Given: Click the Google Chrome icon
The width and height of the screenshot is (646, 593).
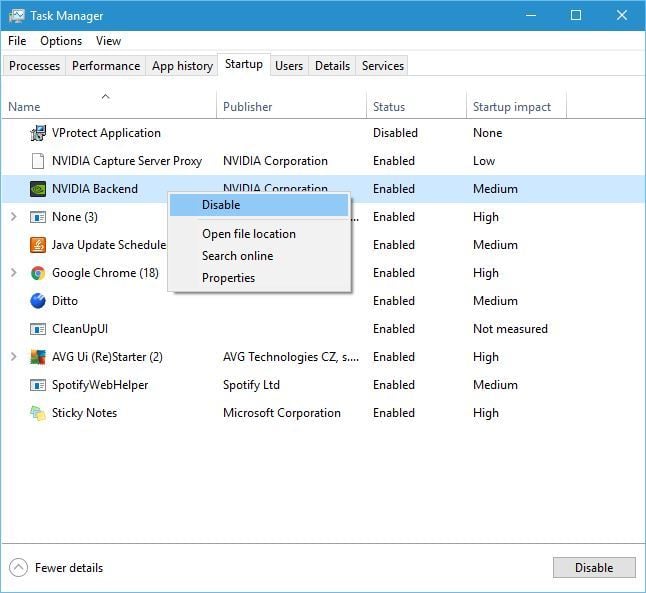Looking at the screenshot, I should [38, 273].
